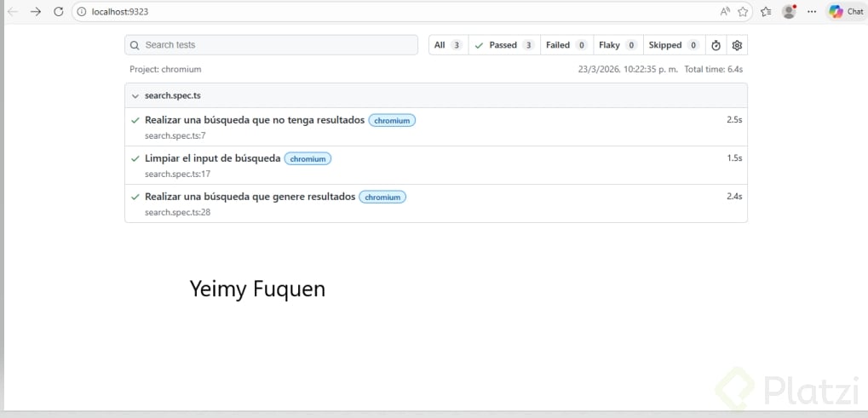The image size is (868, 418).
Task: Click the passed checkmark of 'no tenga resultados' test
Action: click(x=135, y=121)
